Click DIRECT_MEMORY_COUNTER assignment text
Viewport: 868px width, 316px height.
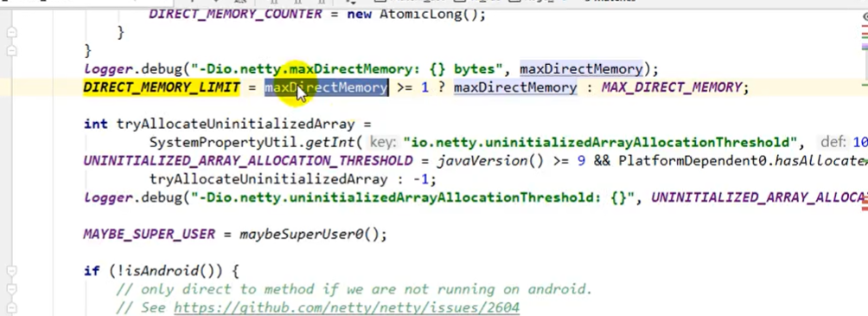235,15
